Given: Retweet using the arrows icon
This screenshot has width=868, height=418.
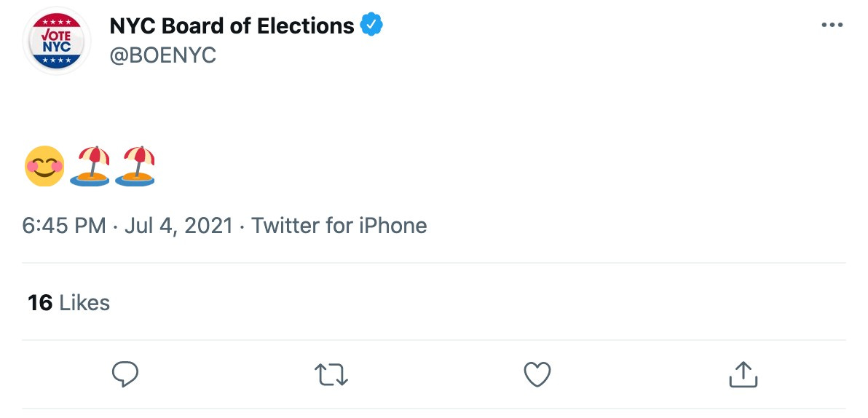Looking at the screenshot, I should (331, 375).
